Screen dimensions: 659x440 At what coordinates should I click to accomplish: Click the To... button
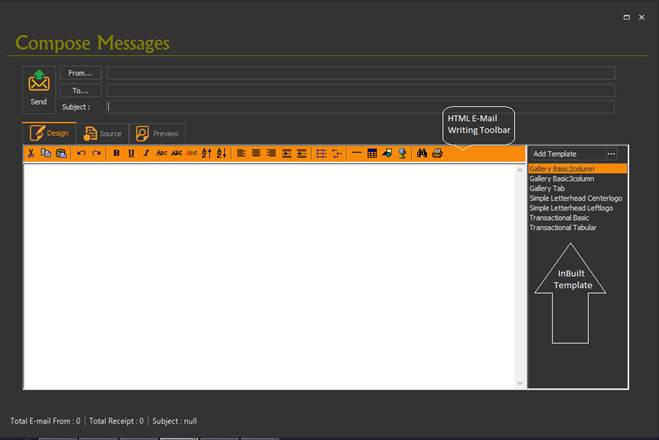[80, 91]
